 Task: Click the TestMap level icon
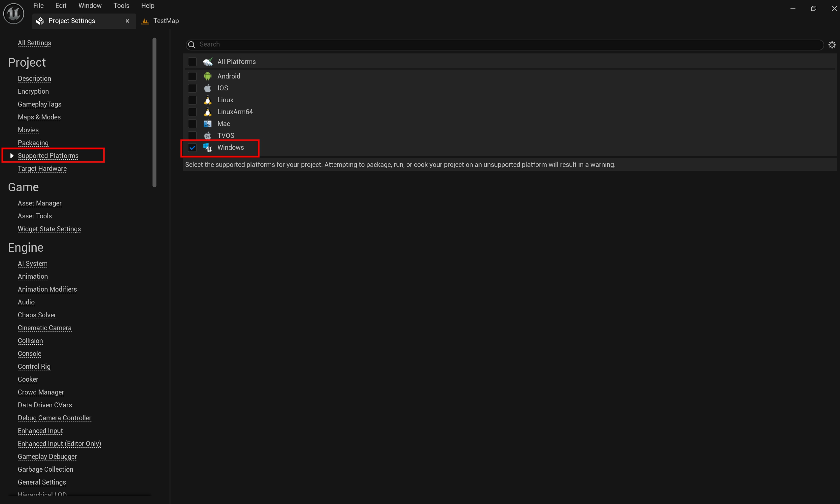[x=145, y=21]
